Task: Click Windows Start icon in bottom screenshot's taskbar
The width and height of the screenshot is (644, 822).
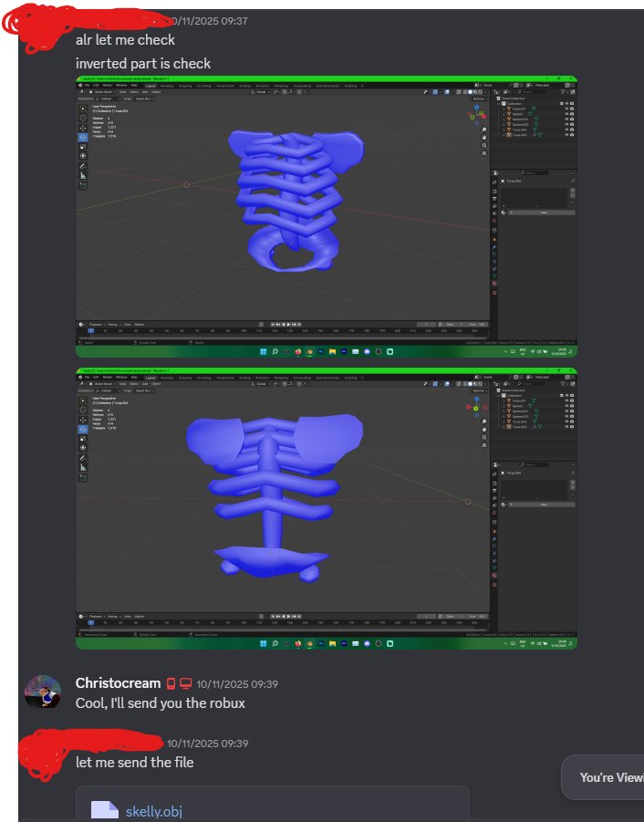Action: (x=263, y=644)
